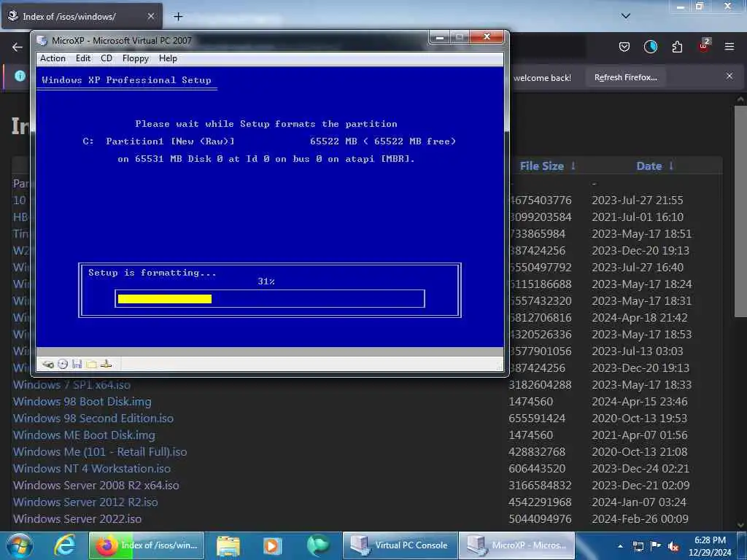The image size is (747, 560).
Task: Click the date 2024-Jan-07 03:24
Action: click(639, 502)
